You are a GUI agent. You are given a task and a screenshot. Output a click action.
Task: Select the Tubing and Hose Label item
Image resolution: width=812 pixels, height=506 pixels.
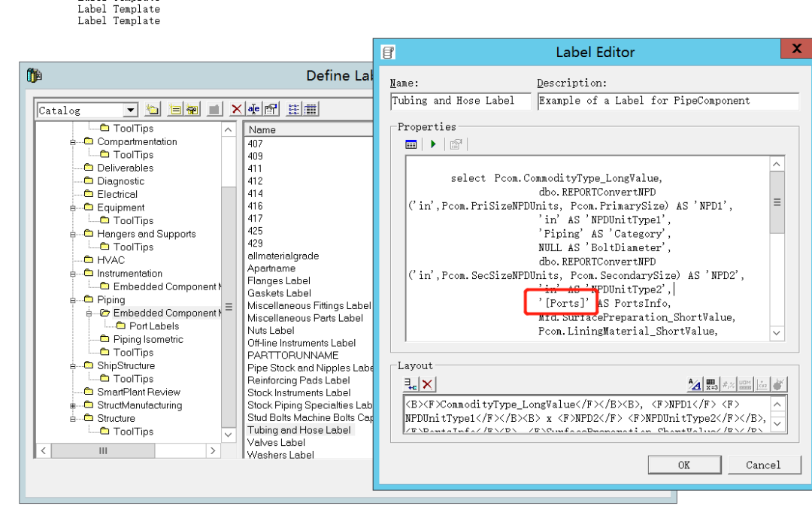pos(298,430)
